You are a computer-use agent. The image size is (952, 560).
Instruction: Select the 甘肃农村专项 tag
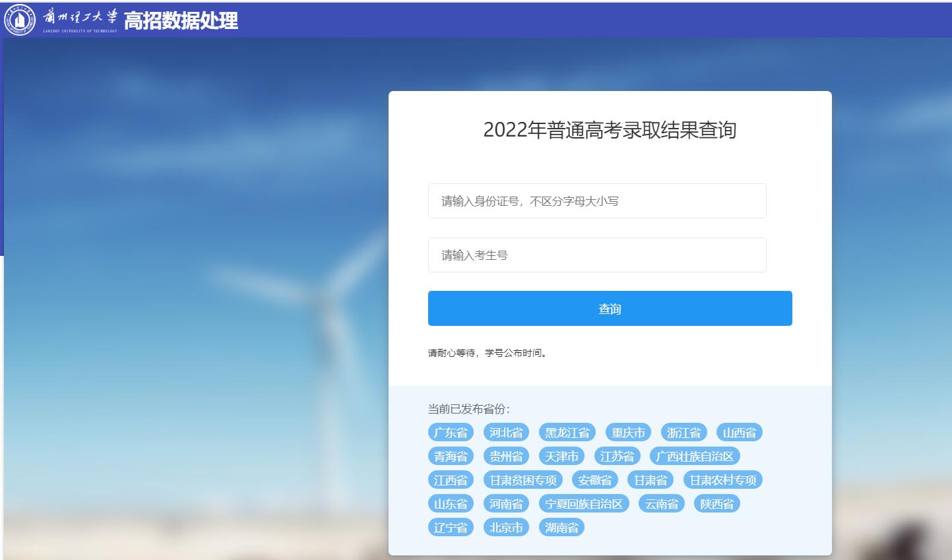point(723,480)
